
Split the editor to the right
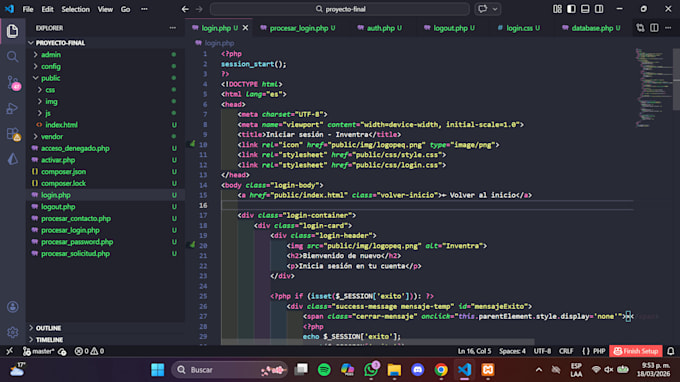pos(654,28)
